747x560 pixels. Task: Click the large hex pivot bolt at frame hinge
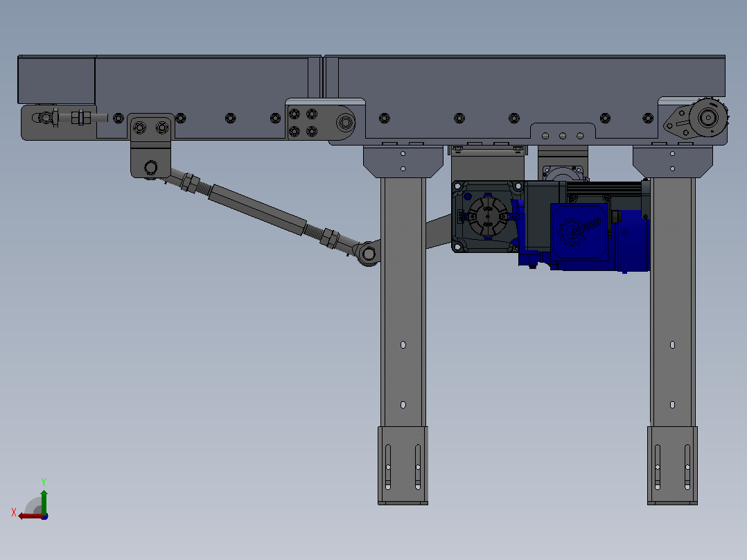coord(345,123)
